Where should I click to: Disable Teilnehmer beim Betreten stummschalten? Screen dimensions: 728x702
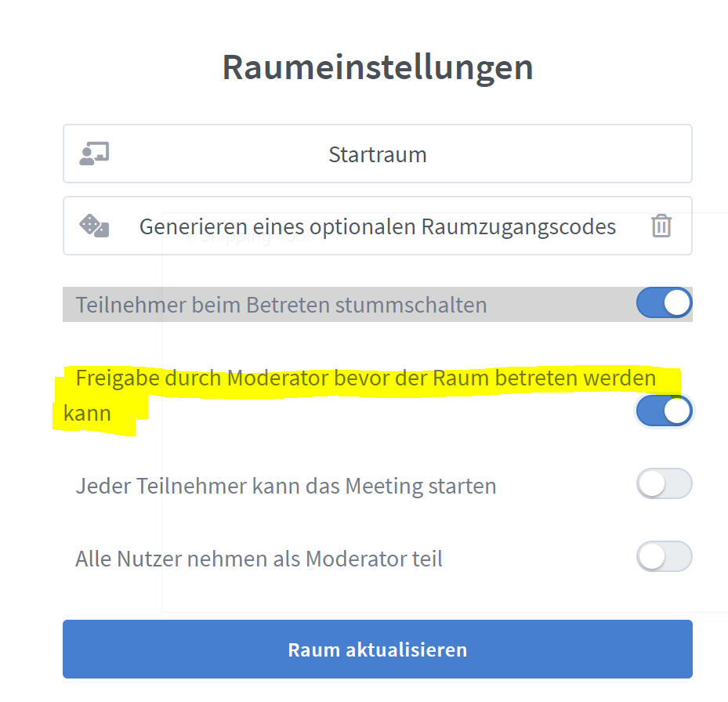[664, 303]
